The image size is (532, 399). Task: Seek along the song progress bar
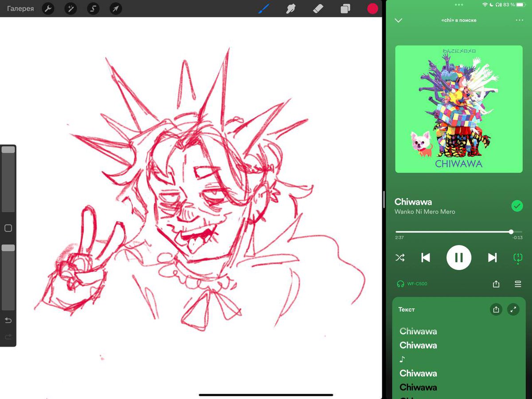pos(459,232)
